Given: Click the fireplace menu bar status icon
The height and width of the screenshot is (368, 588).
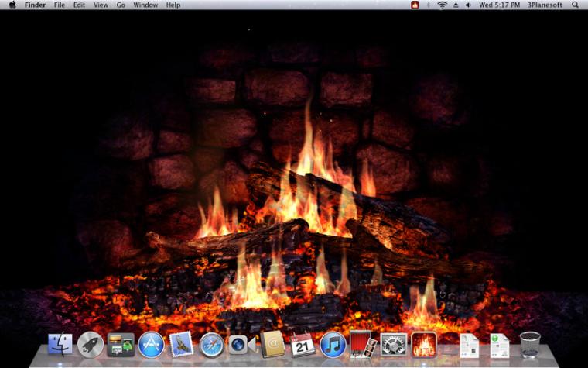Looking at the screenshot, I should [415, 5].
